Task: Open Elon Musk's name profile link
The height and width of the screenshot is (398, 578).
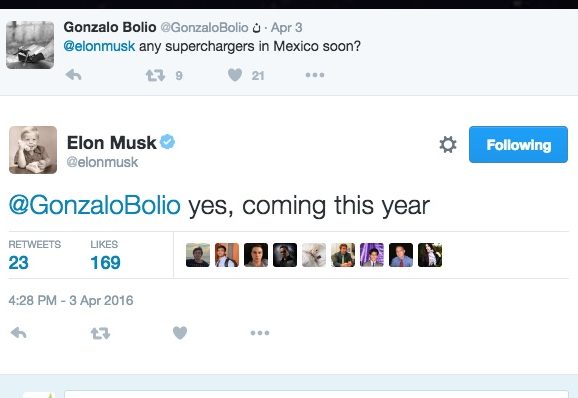Action: pos(111,143)
